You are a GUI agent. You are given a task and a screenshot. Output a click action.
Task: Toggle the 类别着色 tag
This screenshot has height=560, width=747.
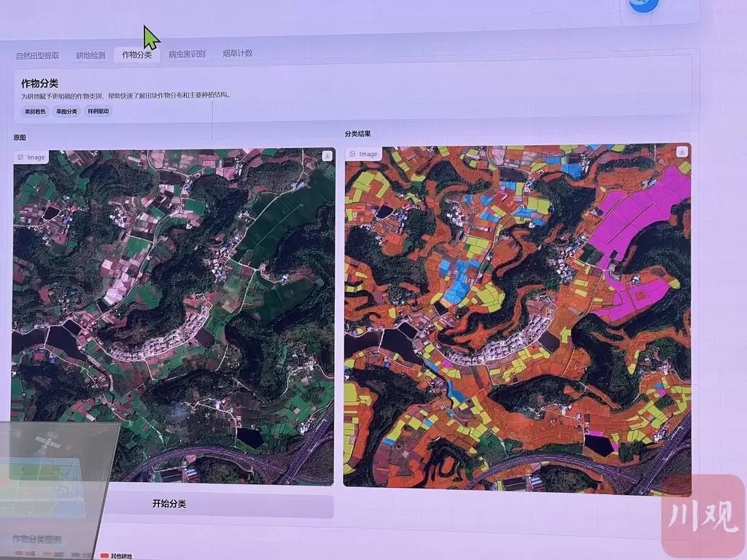coord(35,112)
